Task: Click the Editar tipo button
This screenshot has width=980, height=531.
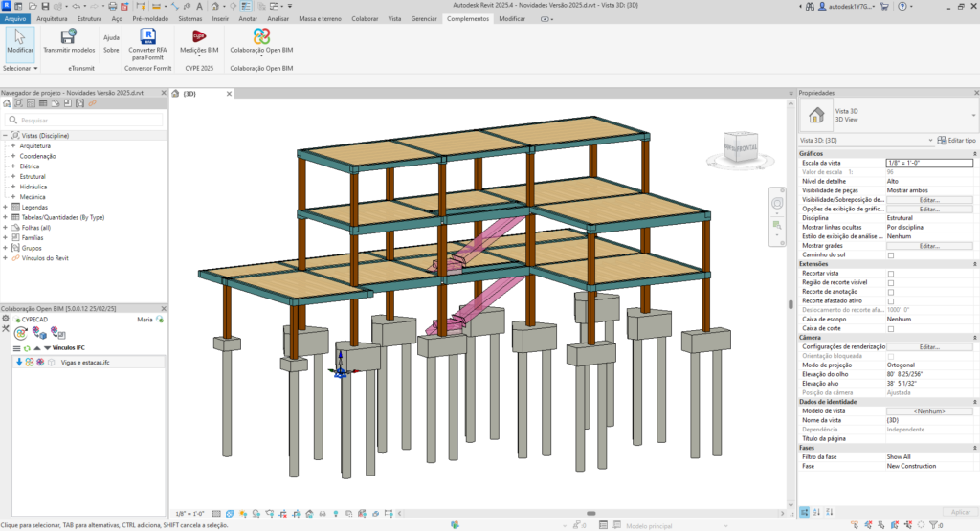Action: [x=957, y=141]
